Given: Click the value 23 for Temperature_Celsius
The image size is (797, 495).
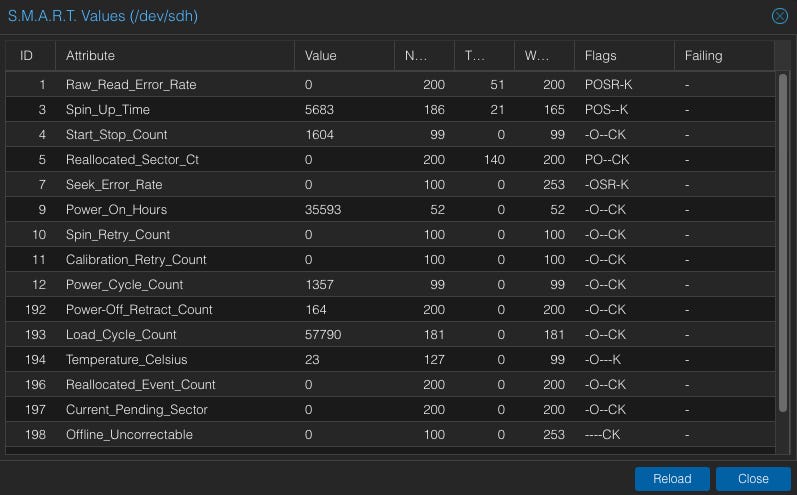Looking at the screenshot, I should (312, 359).
